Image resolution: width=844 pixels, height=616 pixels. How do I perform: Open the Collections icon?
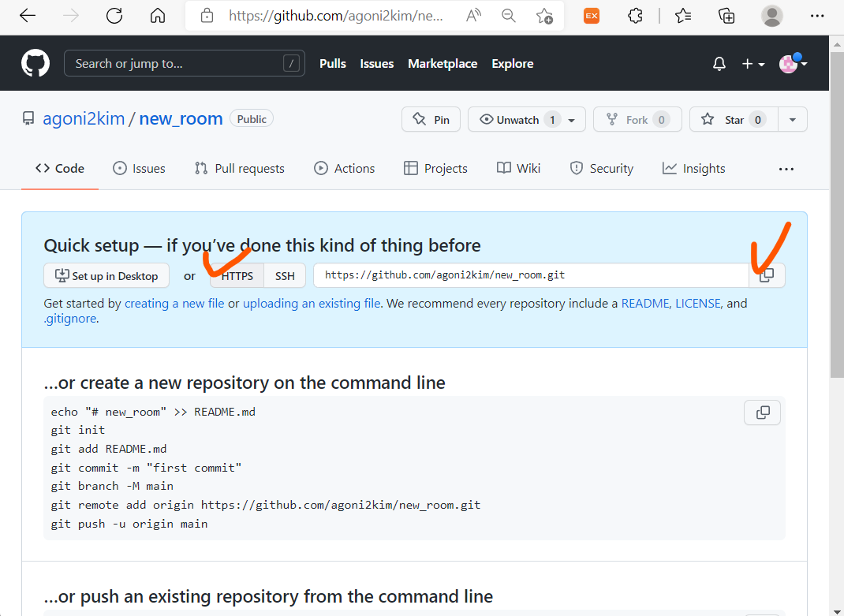(726, 16)
